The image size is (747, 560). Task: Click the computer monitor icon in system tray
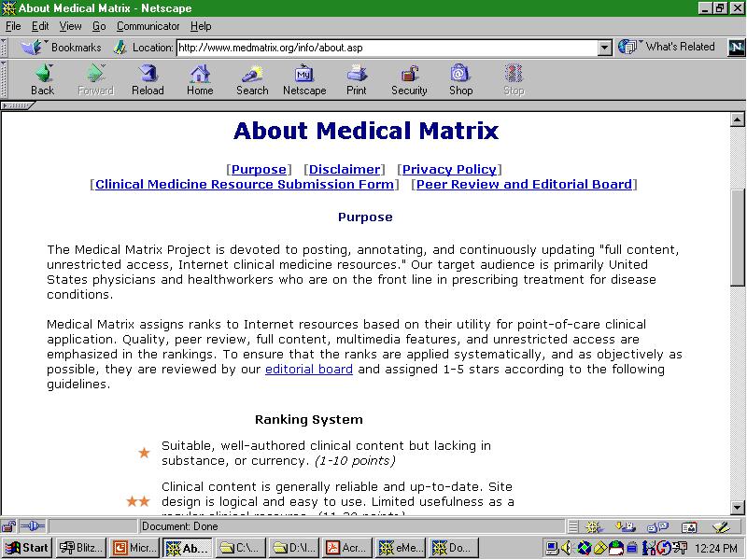click(x=552, y=548)
